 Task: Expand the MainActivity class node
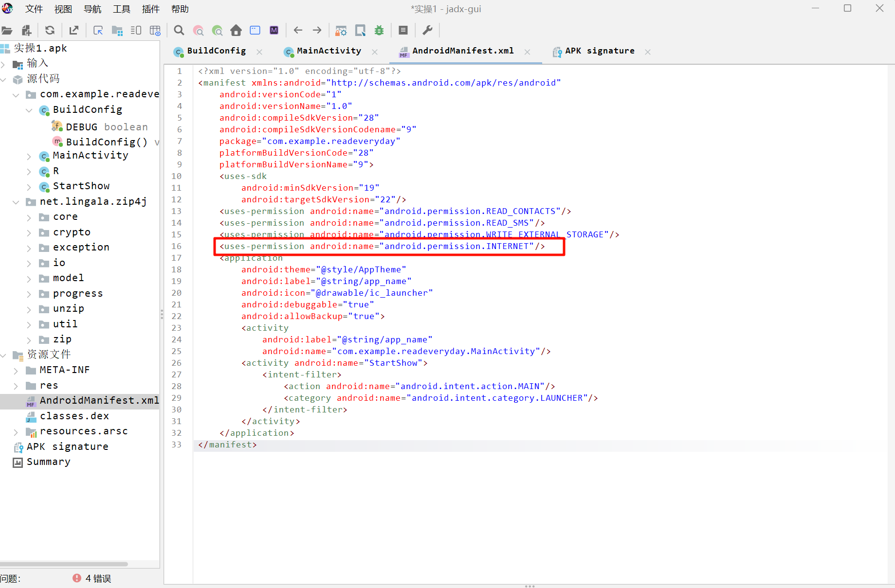tap(29, 156)
